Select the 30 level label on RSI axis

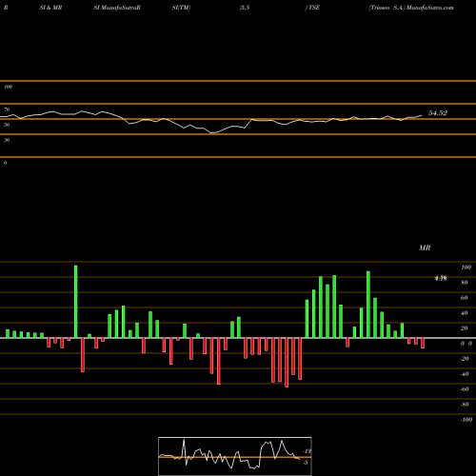(x=7, y=140)
